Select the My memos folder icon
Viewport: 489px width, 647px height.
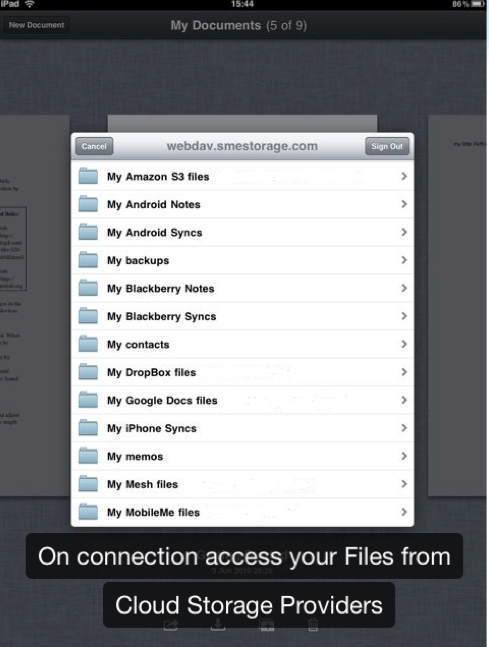point(88,456)
